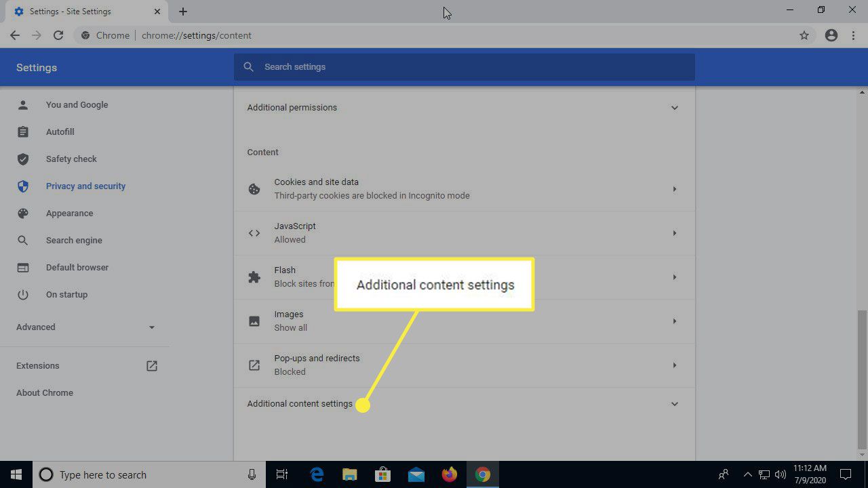Click Extensions link in sidebar
Viewport: 868px width, 488px height.
38,366
